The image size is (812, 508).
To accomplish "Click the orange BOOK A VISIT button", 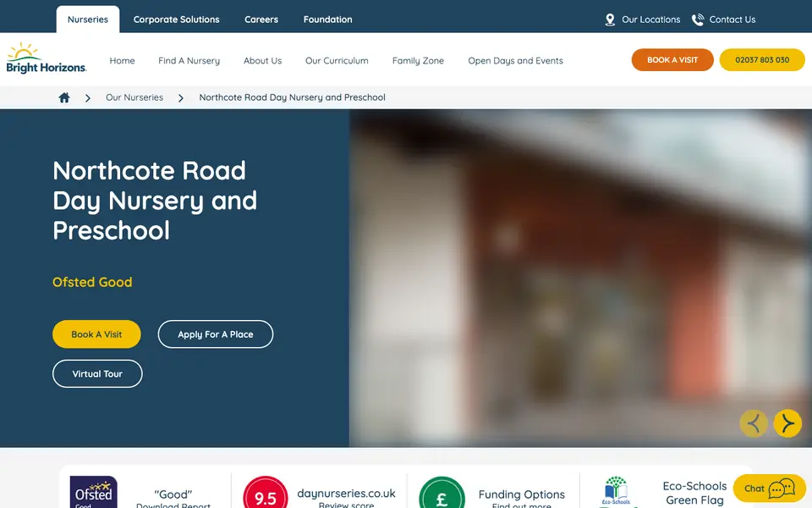I will 672,59.
